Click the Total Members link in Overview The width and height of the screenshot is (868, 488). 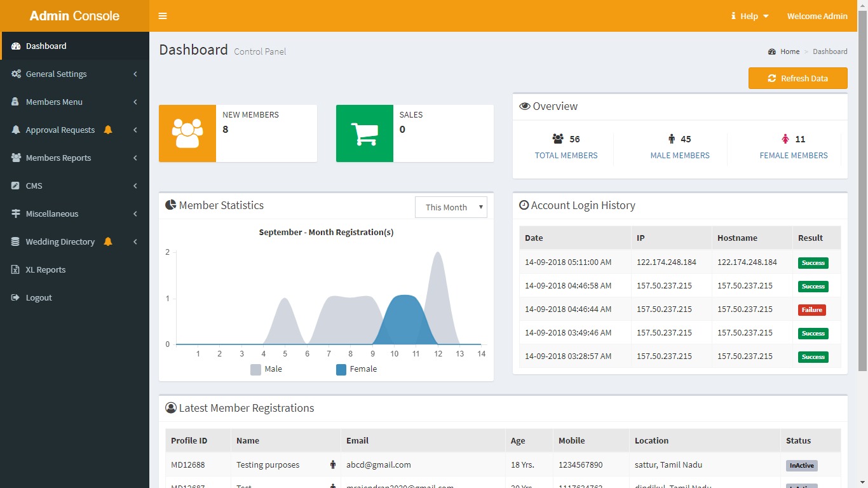click(x=566, y=155)
